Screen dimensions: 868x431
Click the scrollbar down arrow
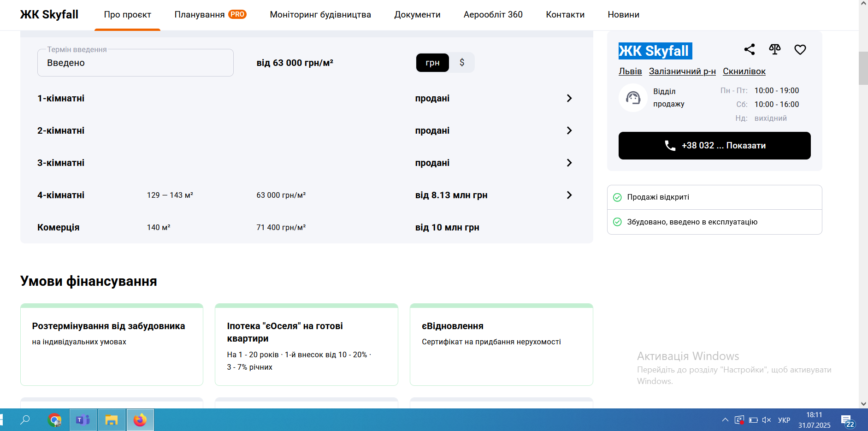(x=863, y=404)
